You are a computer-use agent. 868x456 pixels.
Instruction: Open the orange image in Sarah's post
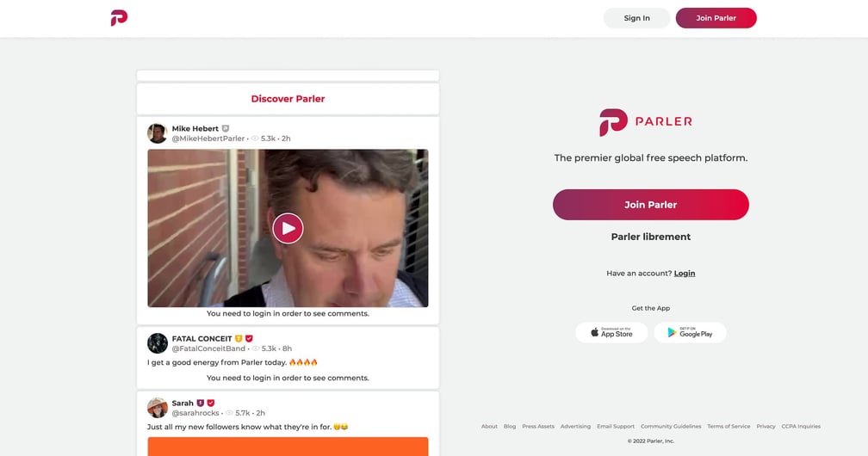pyautogui.click(x=288, y=446)
